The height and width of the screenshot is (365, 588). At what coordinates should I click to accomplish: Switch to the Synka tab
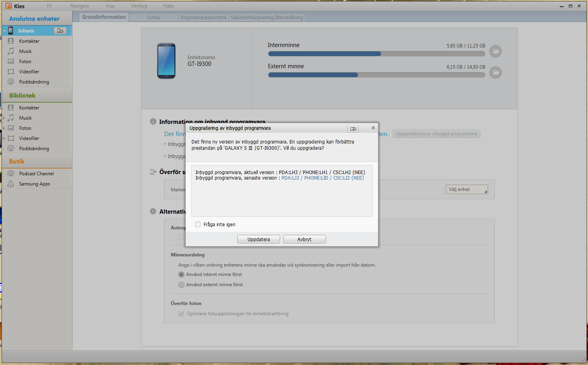[154, 17]
